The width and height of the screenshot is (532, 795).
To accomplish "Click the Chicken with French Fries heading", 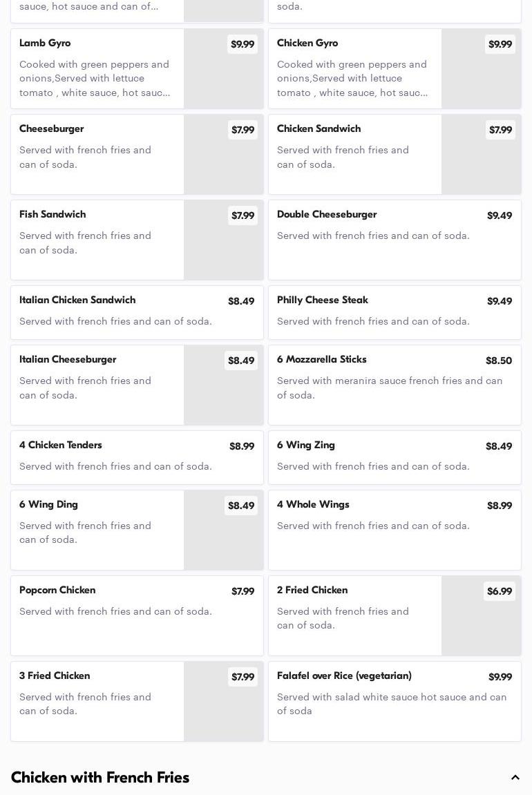I will pyautogui.click(x=100, y=778).
